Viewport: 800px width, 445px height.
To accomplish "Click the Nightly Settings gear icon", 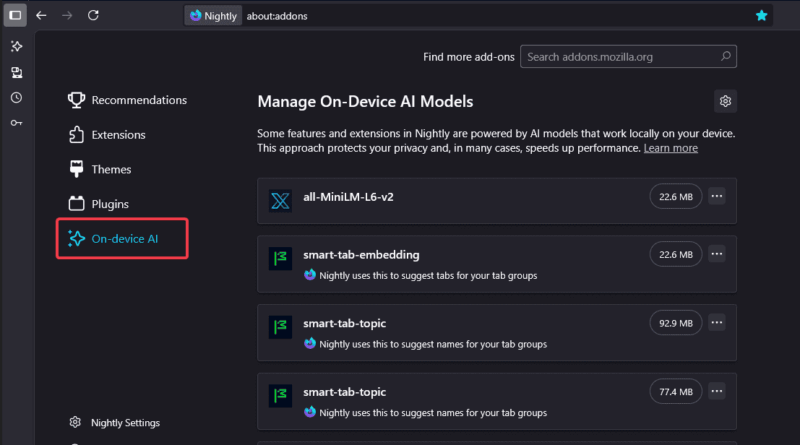I will coord(75,422).
